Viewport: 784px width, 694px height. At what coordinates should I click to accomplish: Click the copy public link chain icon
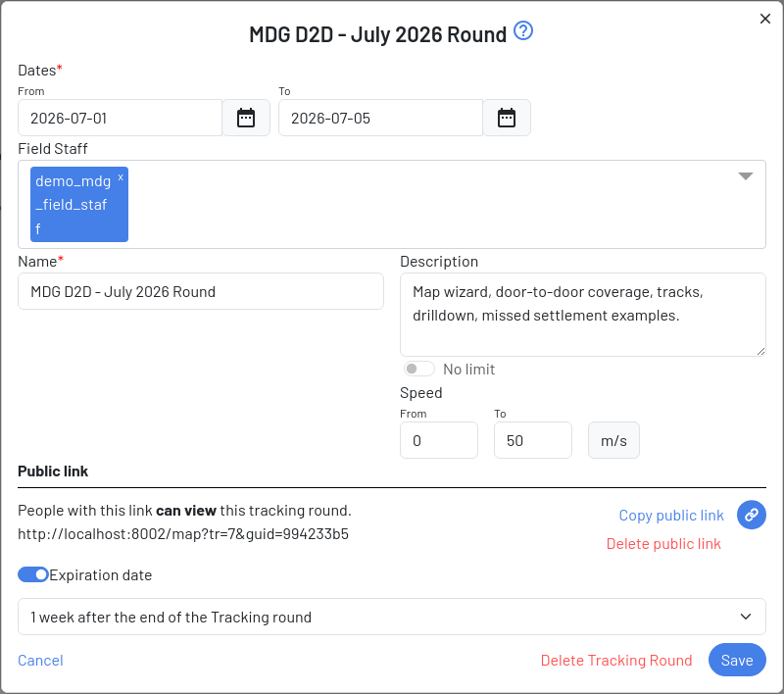coord(751,515)
